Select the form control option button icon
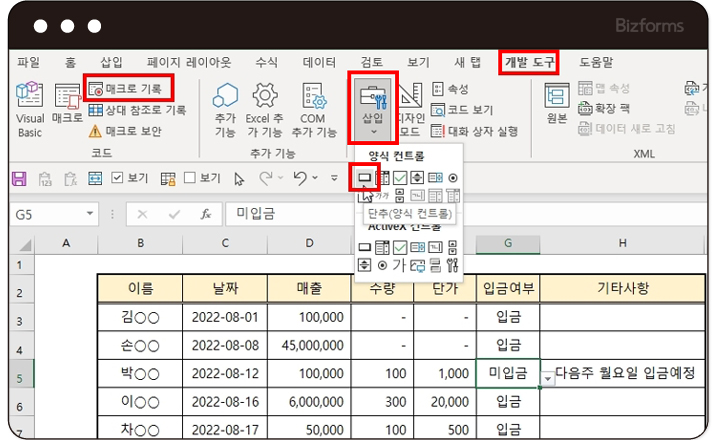The height and width of the screenshot is (440, 715). (x=453, y=178)
